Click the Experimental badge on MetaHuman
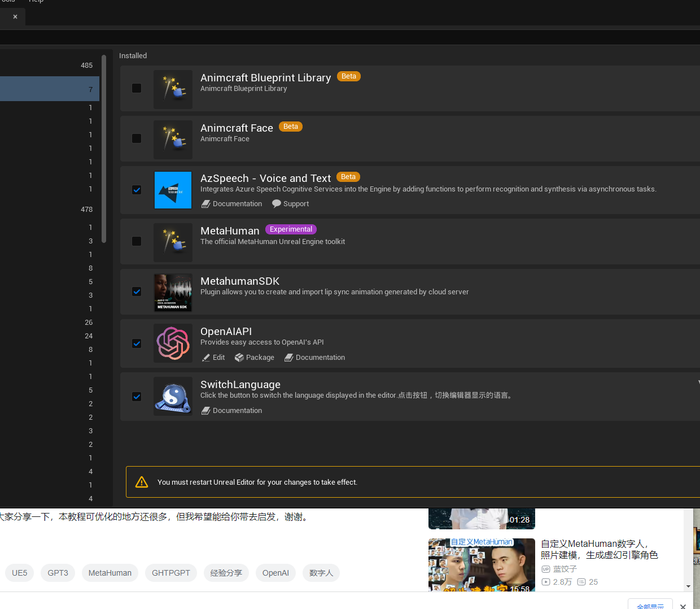This screenshot has height=609, width=700. click(x=291, y=229)
